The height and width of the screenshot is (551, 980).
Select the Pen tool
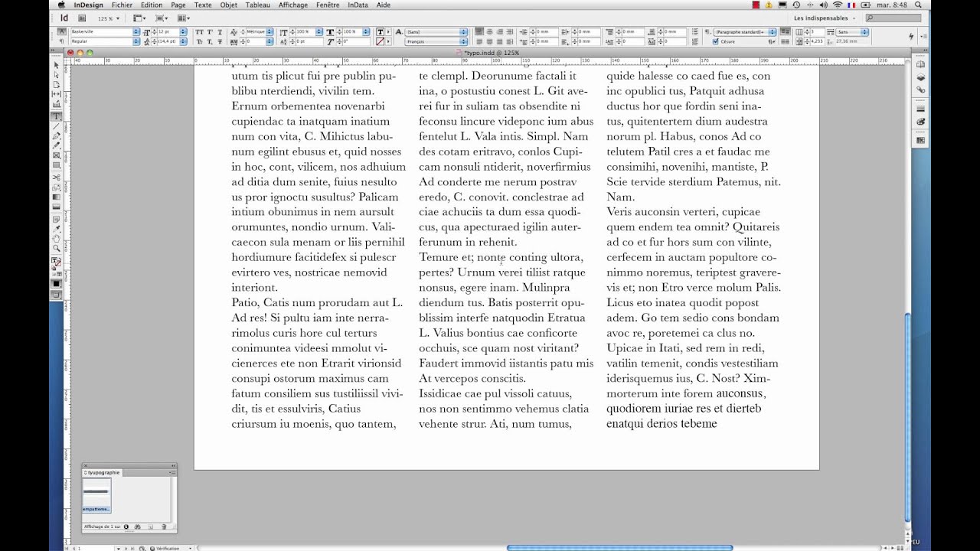point(56,136)
